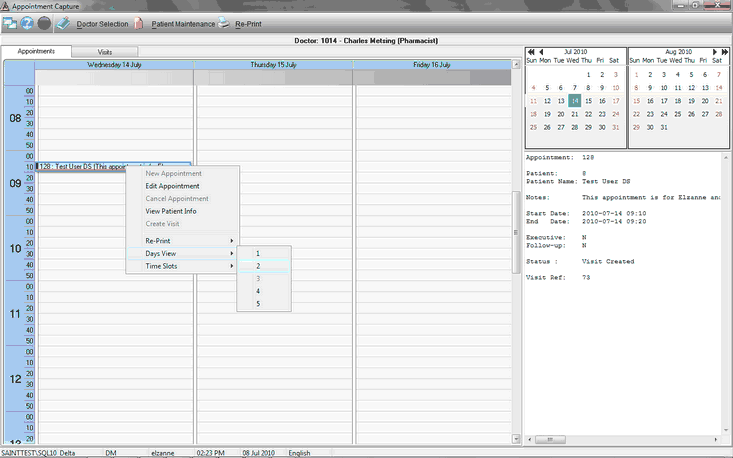Screen dimensions: 733x458
Task: Select August 18 in the calendar
Action: coord(677,101)
